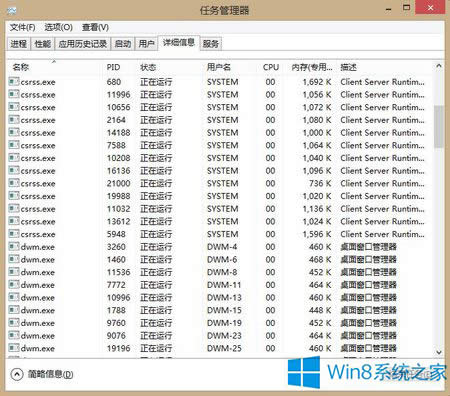
Task: Click the user name DWM-25
Action: click(224, 348)
